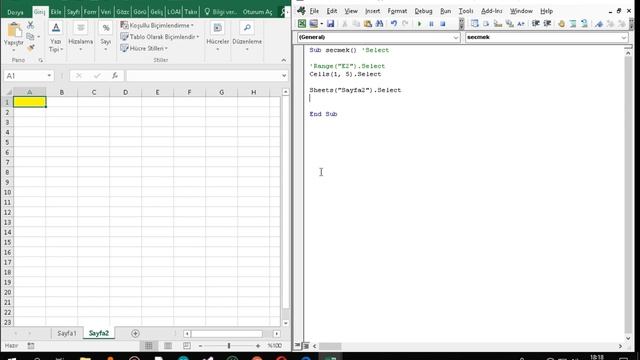Open the Name Box dropdown arrow
640x360 pixels.
(49, 76)
